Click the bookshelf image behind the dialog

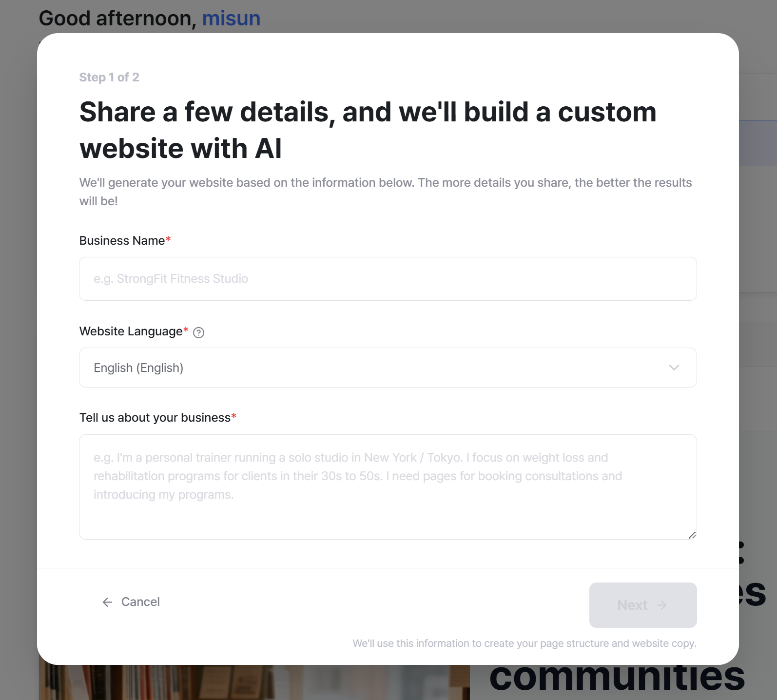[x=254, y=682]
